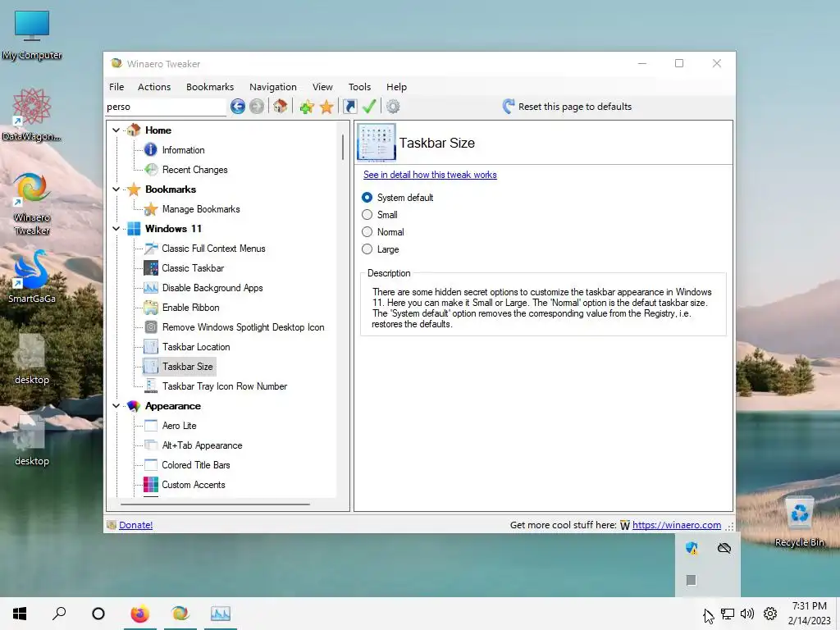
Task: Open the volume speaker tray icon
Action: click(x=746, y=614)
